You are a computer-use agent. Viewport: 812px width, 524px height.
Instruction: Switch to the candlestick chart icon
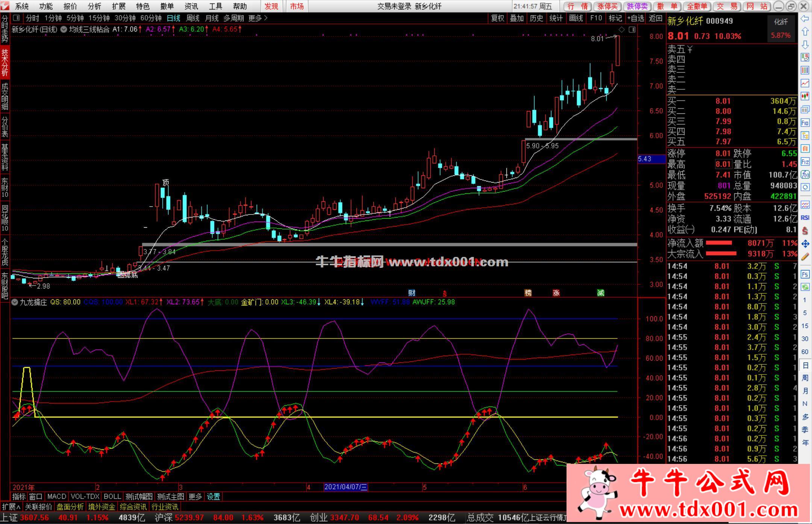pos(805,97)
